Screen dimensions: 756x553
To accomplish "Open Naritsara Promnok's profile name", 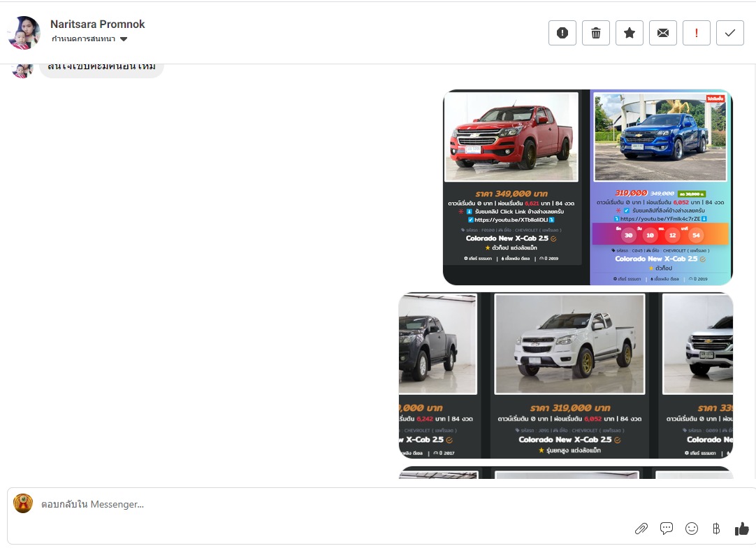I will coord(98,24).
